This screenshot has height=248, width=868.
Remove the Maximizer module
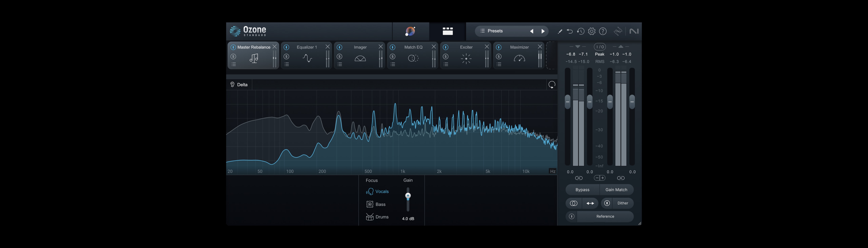coord(540,47)
